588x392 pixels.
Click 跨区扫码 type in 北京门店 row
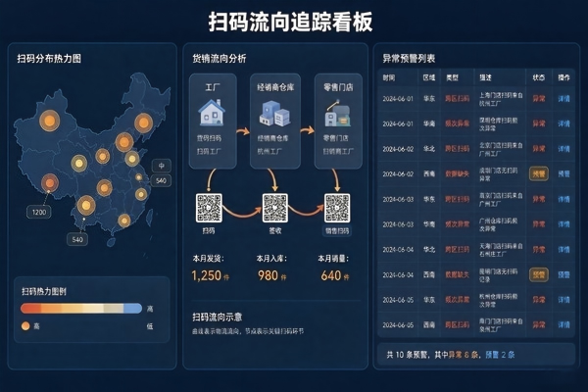[x=457, y=149]
